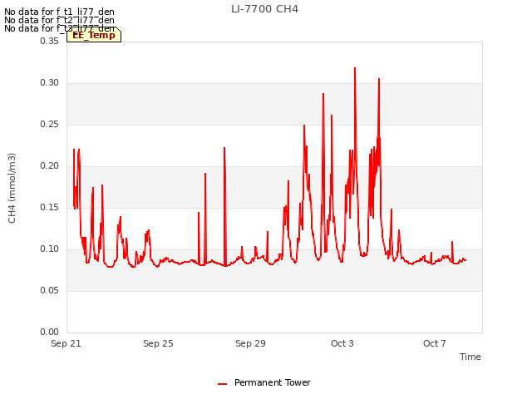Click the CH4 (mmol/m3) y-axis label
The width and height of the screenshot is (532, 399).
pos(12,188)
